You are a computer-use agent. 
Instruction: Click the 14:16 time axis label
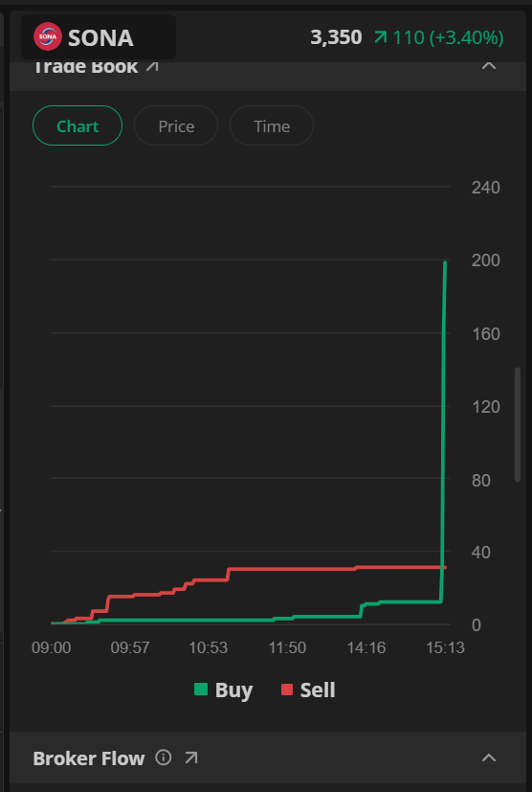click(366, 648)
